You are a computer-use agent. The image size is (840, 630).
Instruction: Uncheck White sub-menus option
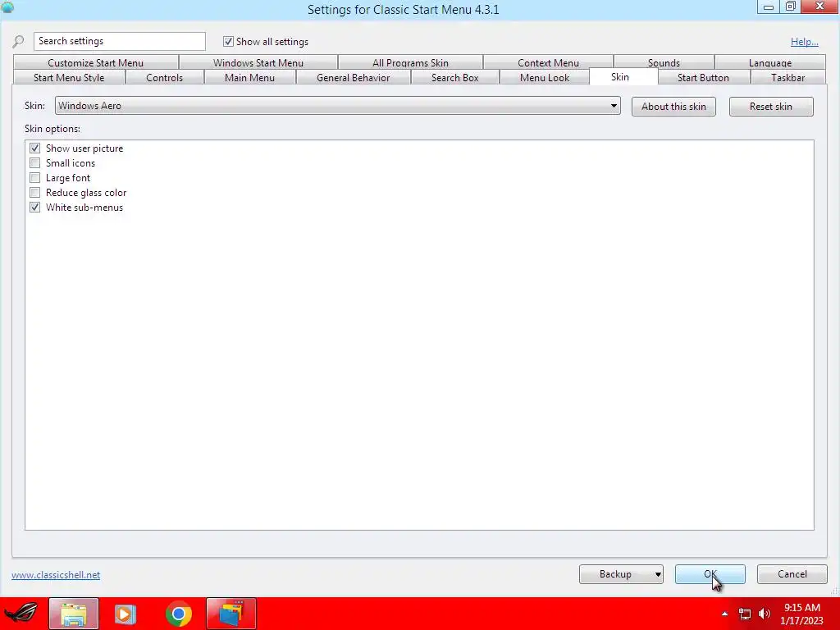coord(34,208)
